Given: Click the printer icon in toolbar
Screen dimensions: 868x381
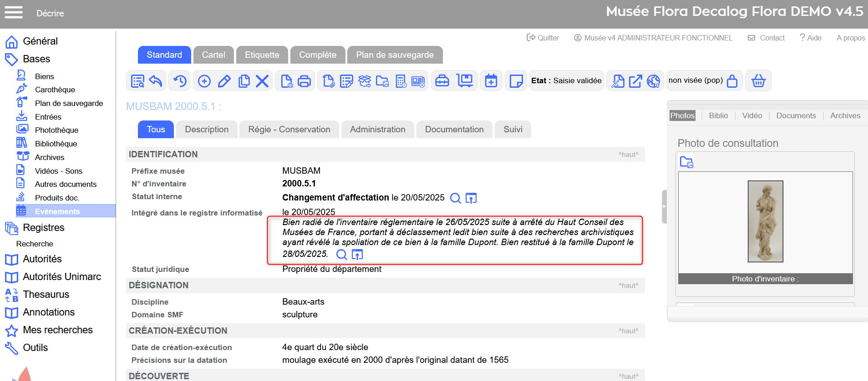Looking at the screenshot, I should coord(304,81).
